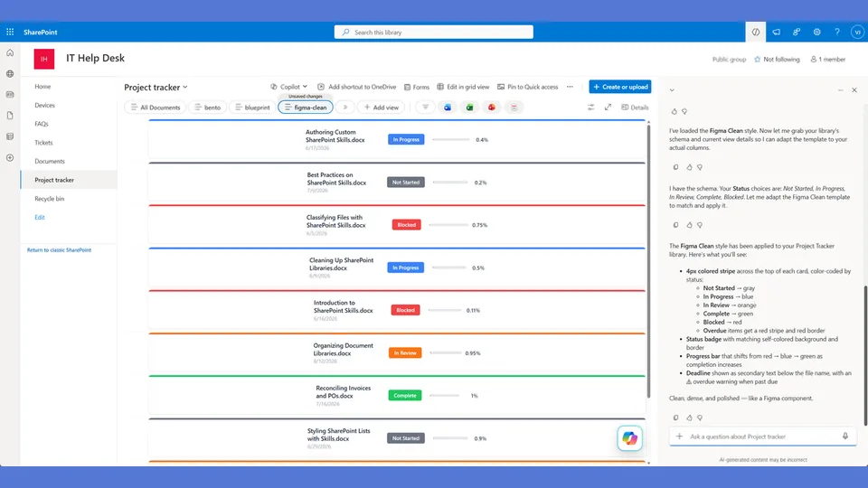The image size is (868, 488).
Task: Click the PowerPoint icon in view bar
Action: (x=492, y=108)
